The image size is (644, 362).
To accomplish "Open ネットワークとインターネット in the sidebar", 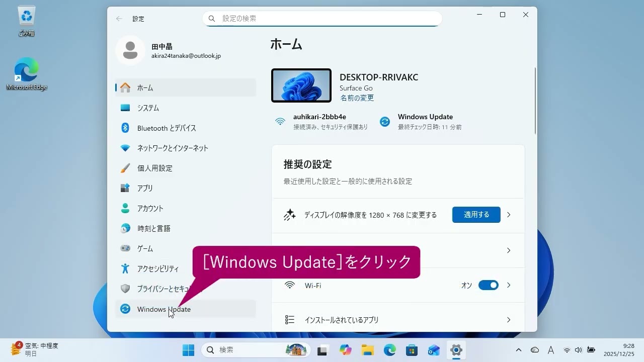I will click(186, 148).
